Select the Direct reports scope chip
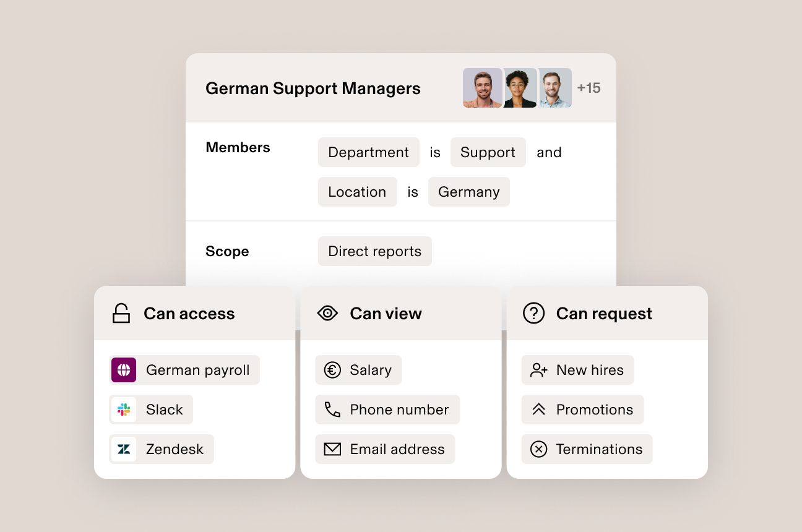The width and height of the screenshot is (802, 532). click(x=374, y=251)
